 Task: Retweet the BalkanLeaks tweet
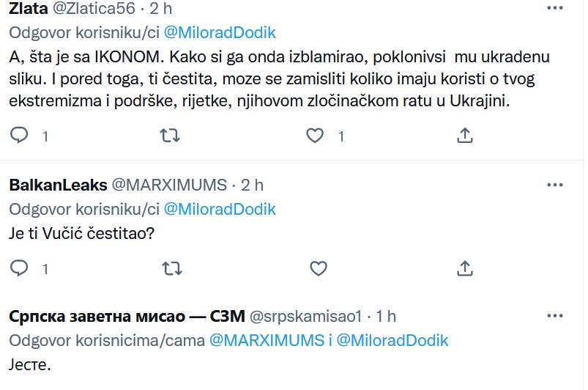click(x=172, y=268)
